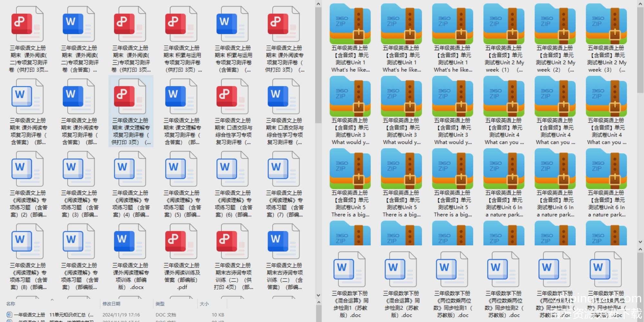Click up arrow of the details list scrollbar
This screenshot has height=322, width=644.
(x=318, y=302)
